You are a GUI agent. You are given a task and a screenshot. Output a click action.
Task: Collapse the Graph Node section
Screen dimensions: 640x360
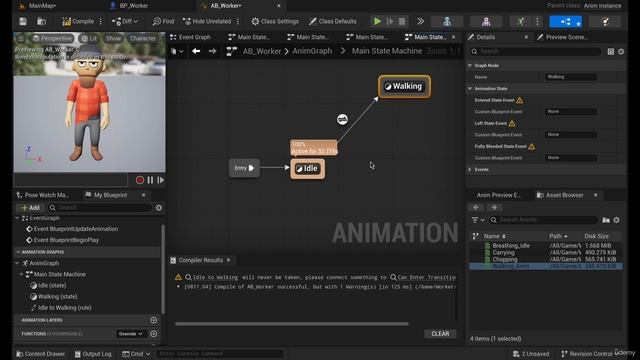click(x=470, y=65)
